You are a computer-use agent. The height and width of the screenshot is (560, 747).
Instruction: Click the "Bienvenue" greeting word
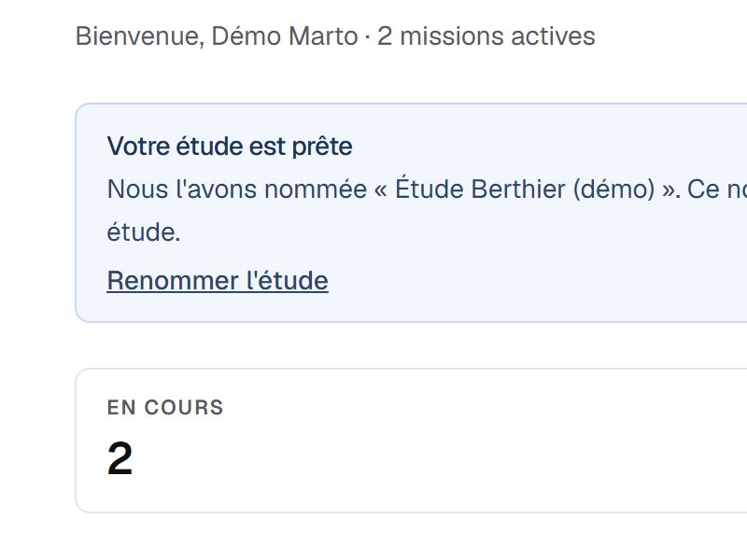(x=139, y=36)
